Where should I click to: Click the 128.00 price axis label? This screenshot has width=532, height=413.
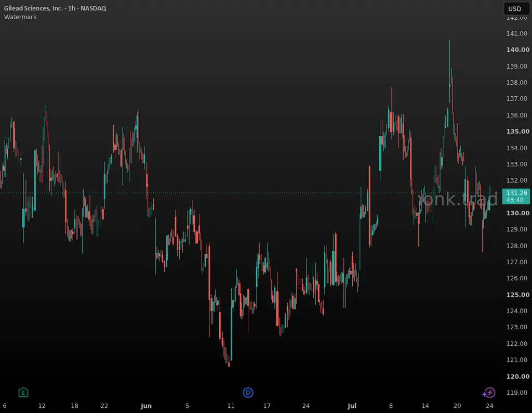coord(517,246)
